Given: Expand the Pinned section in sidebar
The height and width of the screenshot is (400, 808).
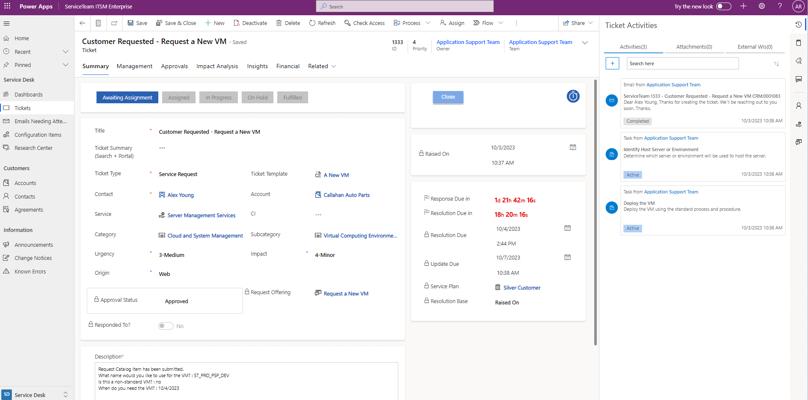Looking at the screenshot, I should 65,65.
